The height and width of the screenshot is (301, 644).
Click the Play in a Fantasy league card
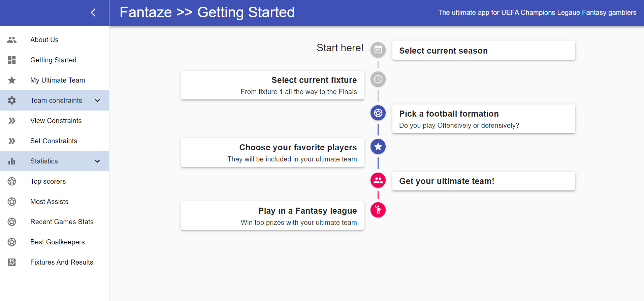(x=272, y=216)
